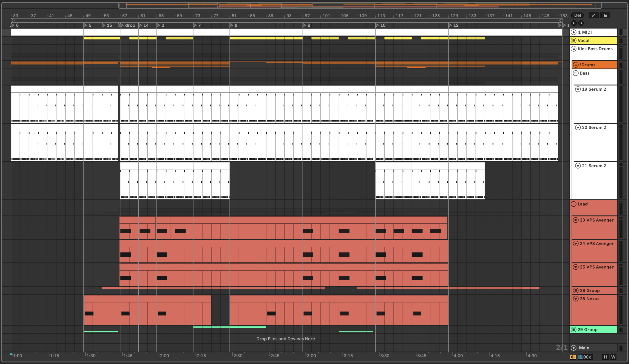Click the waveform zoom 1.00x slider
This screenshot has width=629, height=364.
(585, 357)
